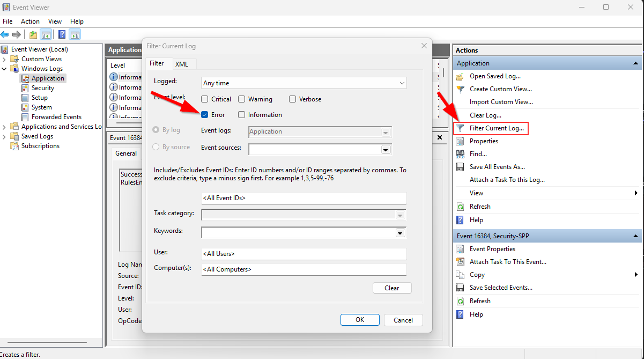Switch to the XML tab
This screenshot has width=644, height=359.
pyautogui.click(x=183, y=64)
